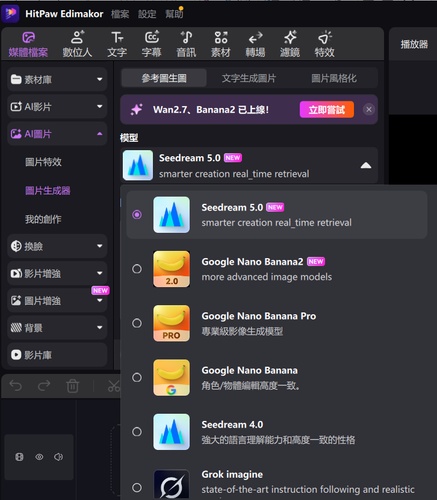The height and width of the screenshot is (500, 437).
Task: Select the 播放器 player tab
Action: click(414, 44)
